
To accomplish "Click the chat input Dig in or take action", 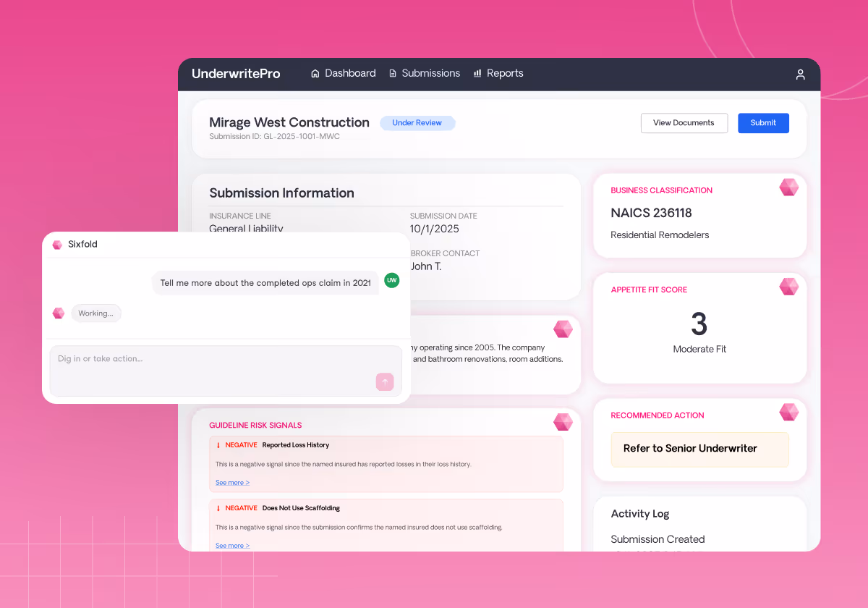I will click(226, 371).
